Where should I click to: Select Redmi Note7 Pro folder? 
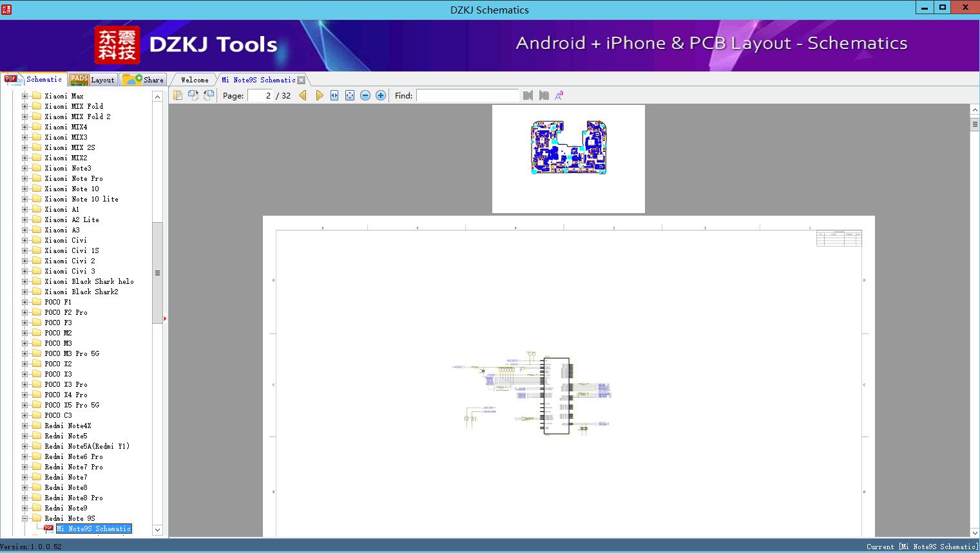click(x=73, y=467)
